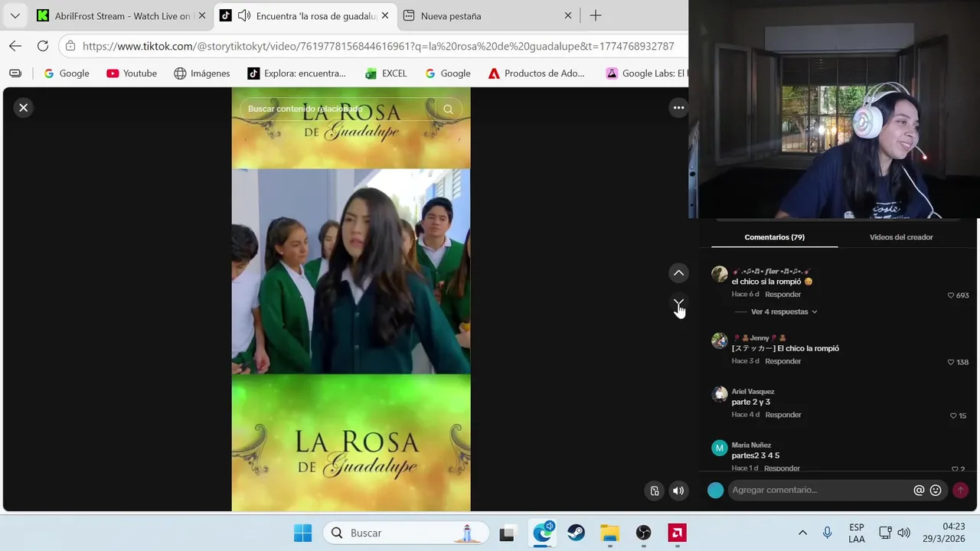
Task: Open the Google Labs bookmark
Action: pos(647,73)
